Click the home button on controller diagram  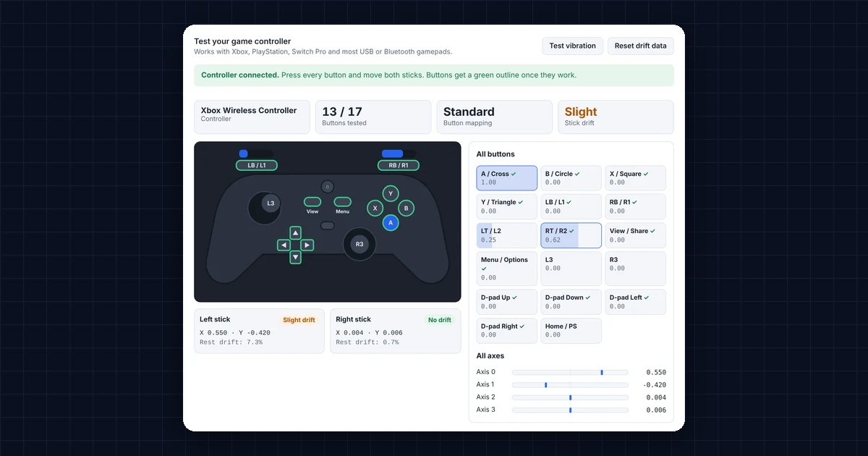[328, 187]
